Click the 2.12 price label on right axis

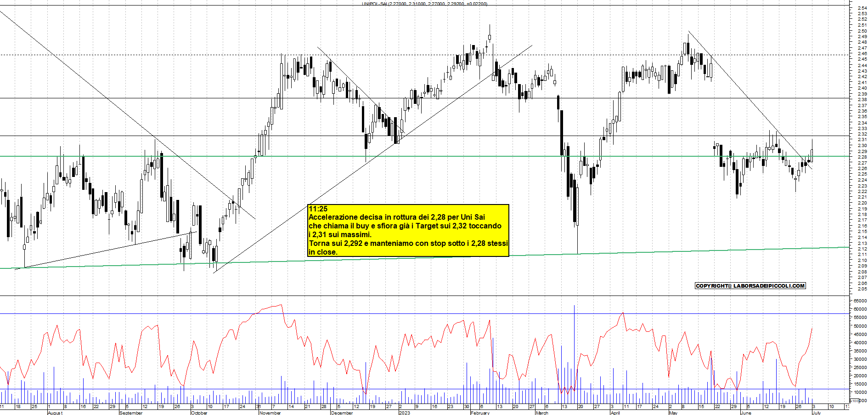(x=862, y=249)
